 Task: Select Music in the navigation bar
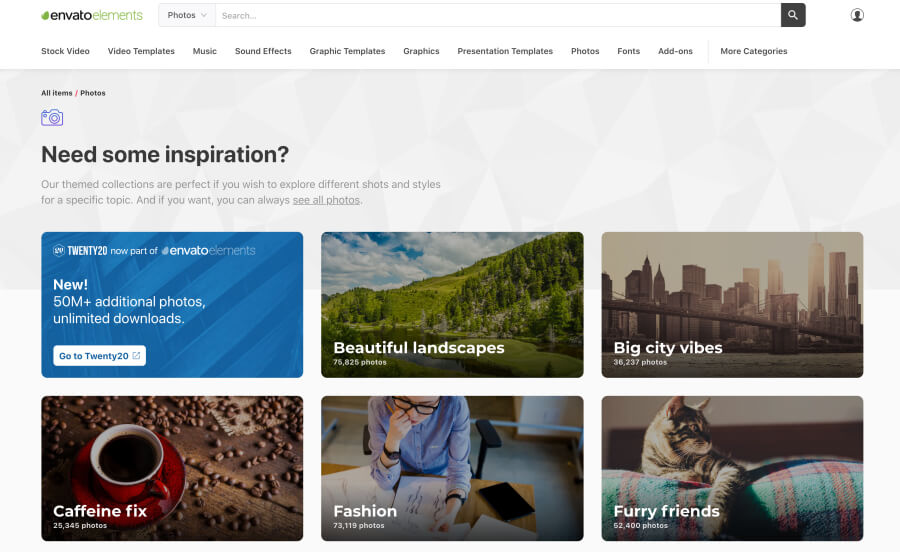pos(204,51)
